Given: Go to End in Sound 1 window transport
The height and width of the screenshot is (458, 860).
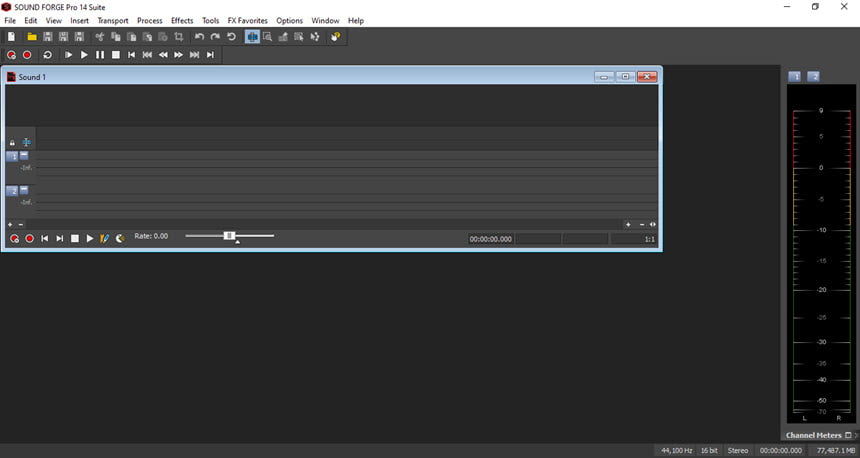Looking at the screenshot, I should [x=60, y=239].
